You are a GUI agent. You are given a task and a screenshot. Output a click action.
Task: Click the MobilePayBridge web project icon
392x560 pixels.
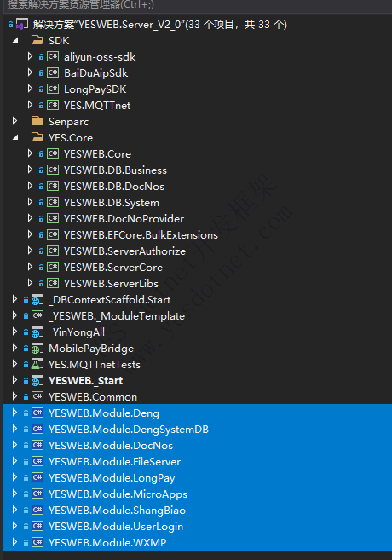click(x=37, y=349)
